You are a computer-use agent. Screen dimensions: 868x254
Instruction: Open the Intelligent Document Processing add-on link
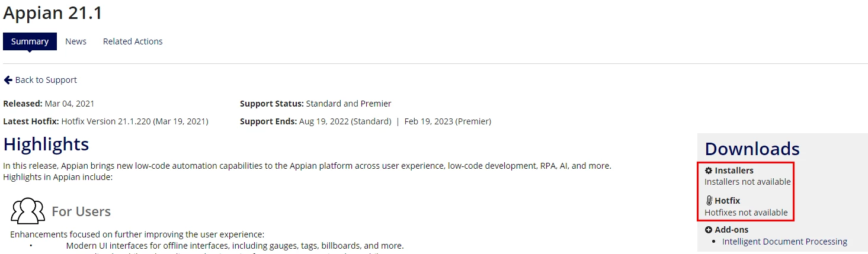784,242
